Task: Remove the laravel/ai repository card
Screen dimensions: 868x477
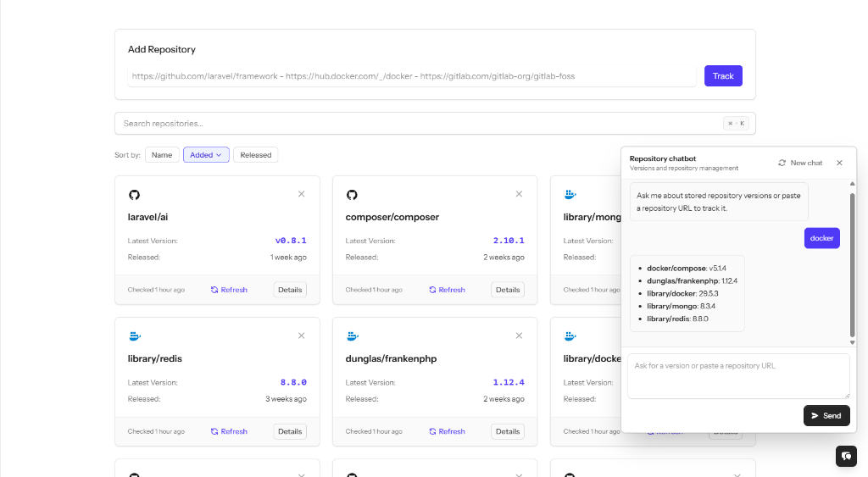Action: pyautogui.click(x=301, y=194)
